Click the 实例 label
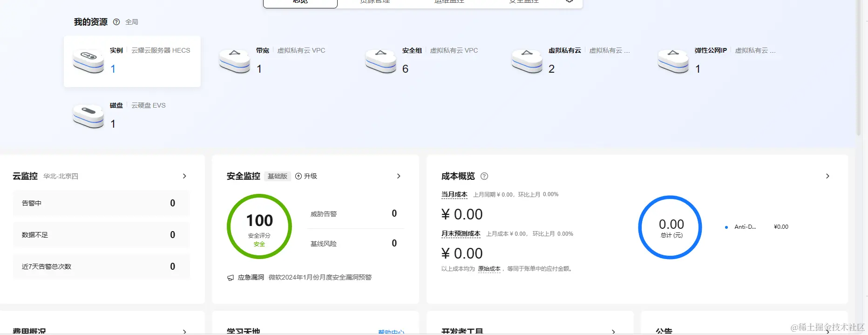The image size is (868, 335). [x=116, y=50]
